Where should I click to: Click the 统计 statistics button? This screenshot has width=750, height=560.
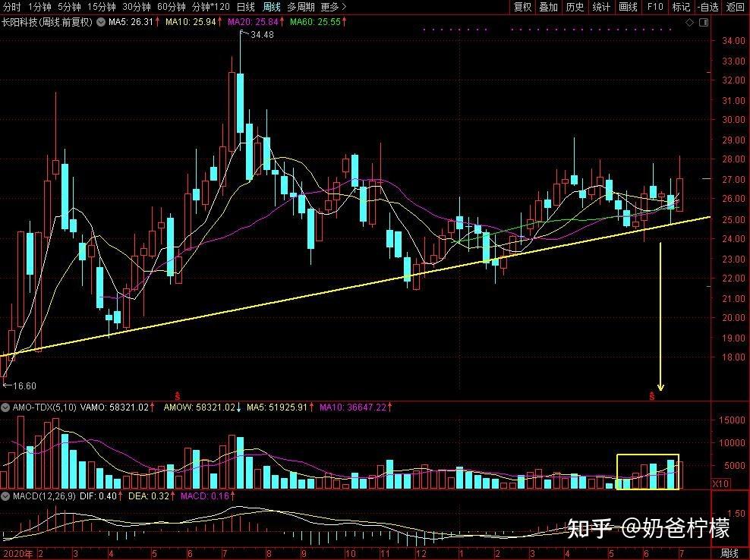click(x=601, y=7)
